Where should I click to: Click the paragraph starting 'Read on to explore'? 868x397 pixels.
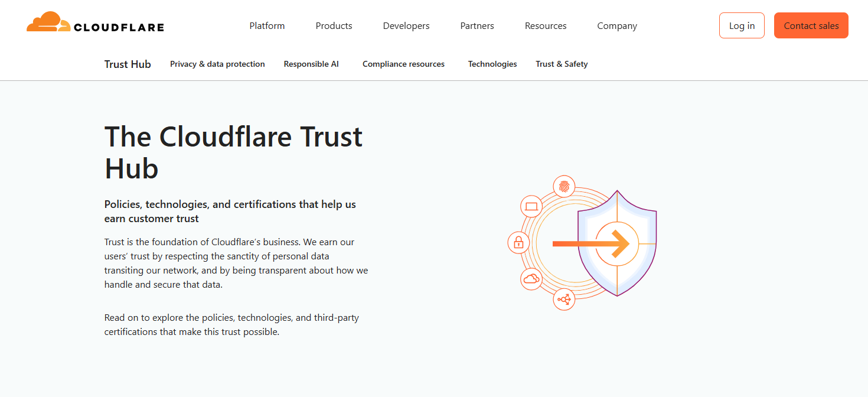231,325
